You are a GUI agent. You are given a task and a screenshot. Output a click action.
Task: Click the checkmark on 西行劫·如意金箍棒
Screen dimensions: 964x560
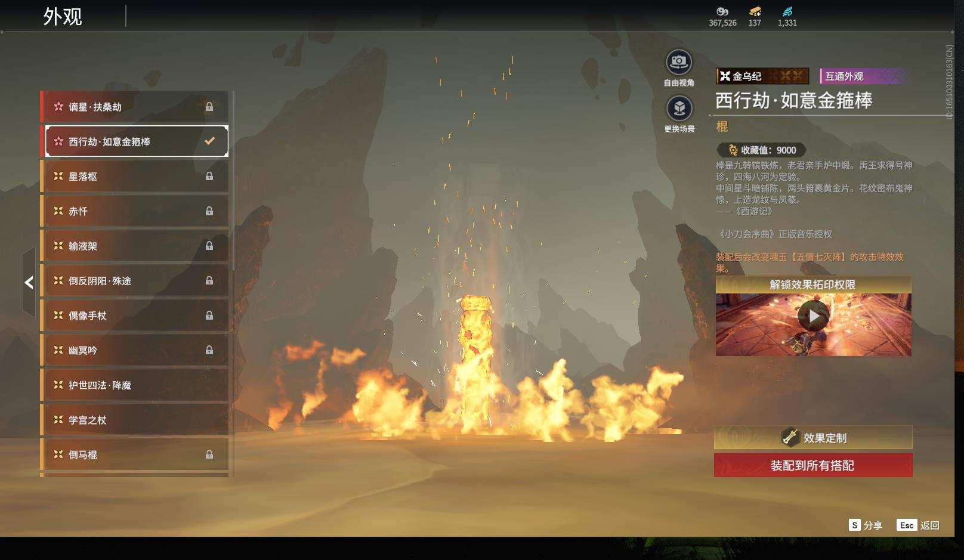[209, 141]
